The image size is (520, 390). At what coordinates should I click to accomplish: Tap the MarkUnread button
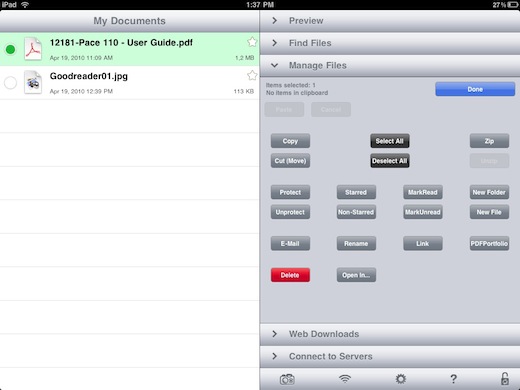click(423, 212)
